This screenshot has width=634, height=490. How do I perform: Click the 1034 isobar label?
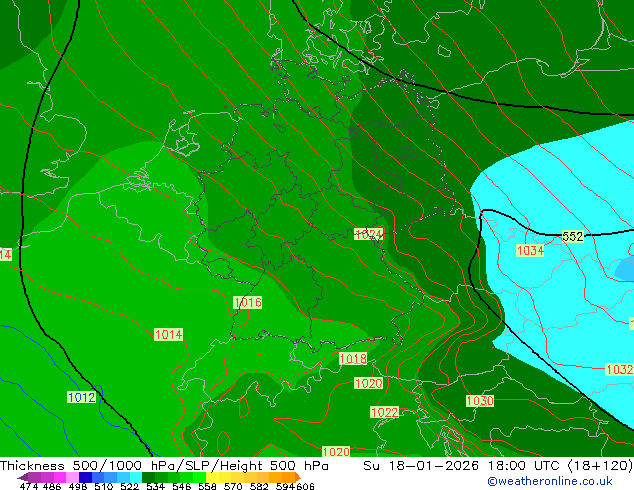(x=530, y=250)
